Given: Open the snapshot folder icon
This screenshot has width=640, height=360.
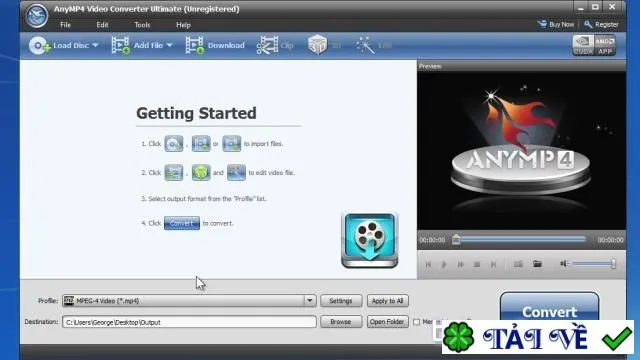Looking at the screenshot, I should point(538,264).
